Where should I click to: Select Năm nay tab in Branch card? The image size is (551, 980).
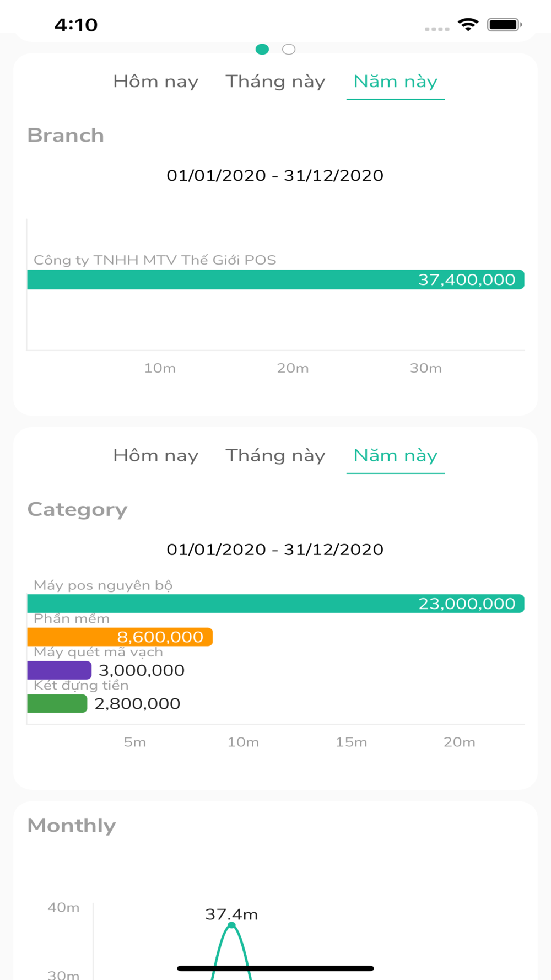click(x=396, y=82)
